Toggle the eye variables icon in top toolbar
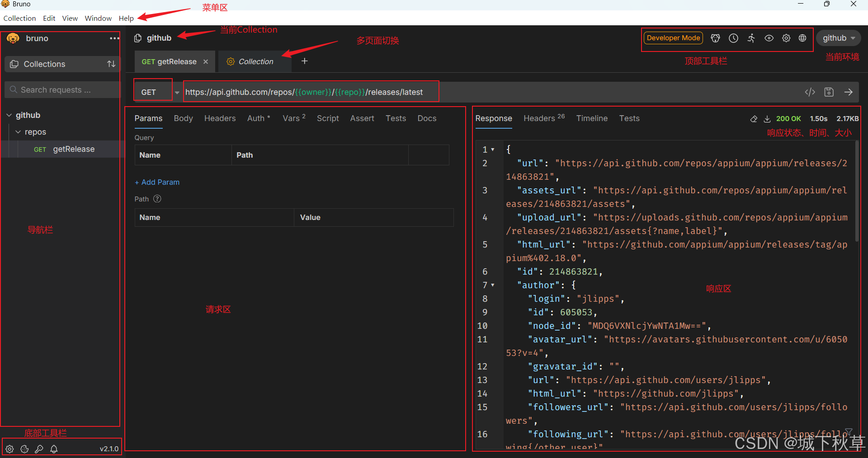The height and width of the screenshot is (458, 868). tap(769, 38)
